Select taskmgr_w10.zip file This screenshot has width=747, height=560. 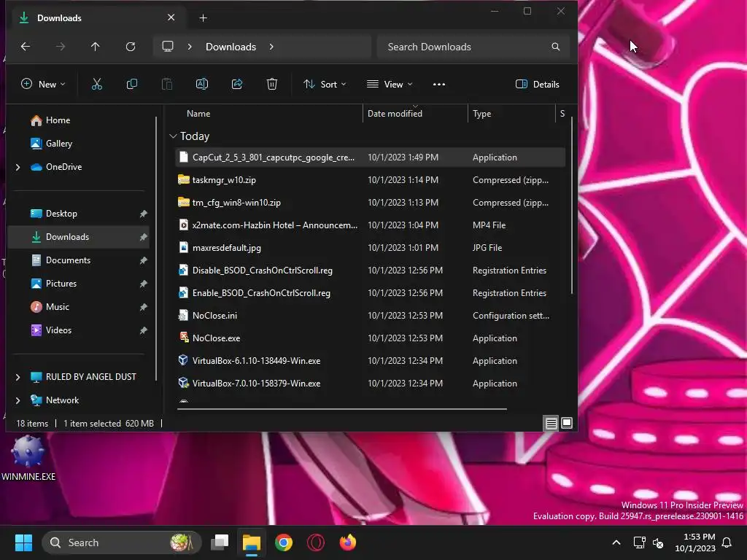click(x=371, y=180)
